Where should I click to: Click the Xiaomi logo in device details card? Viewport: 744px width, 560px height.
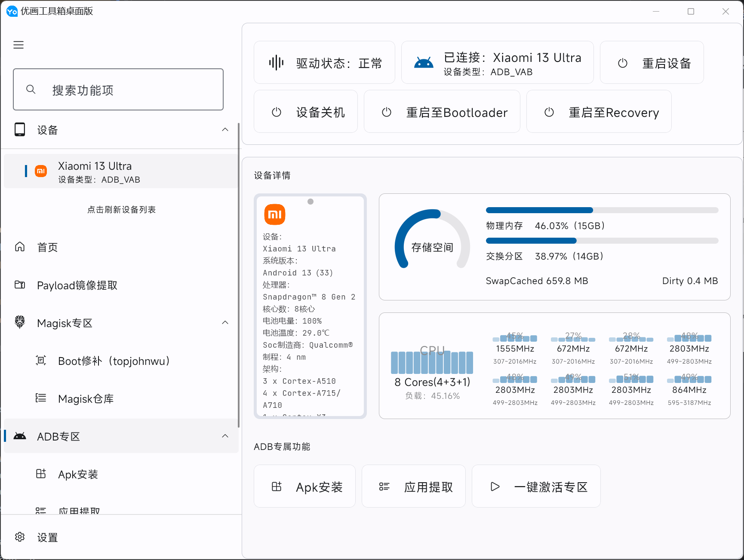(275, 214)
